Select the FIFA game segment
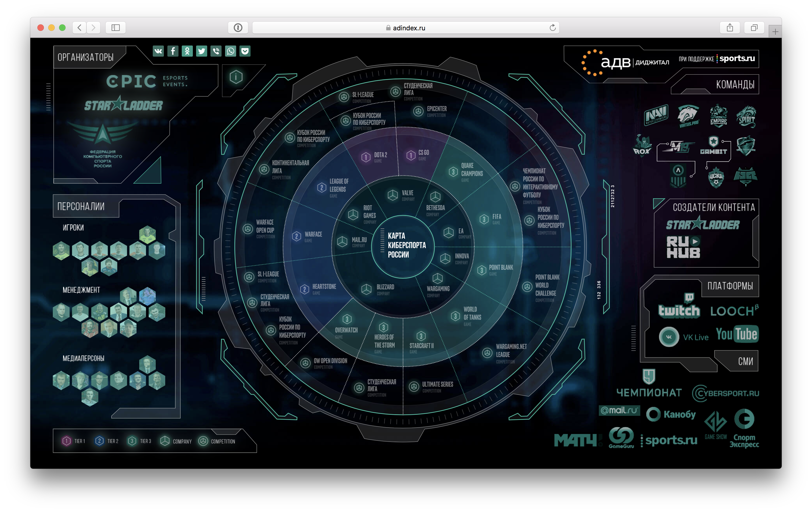Viewport: 812px width, 512px height. coord(490,219)
